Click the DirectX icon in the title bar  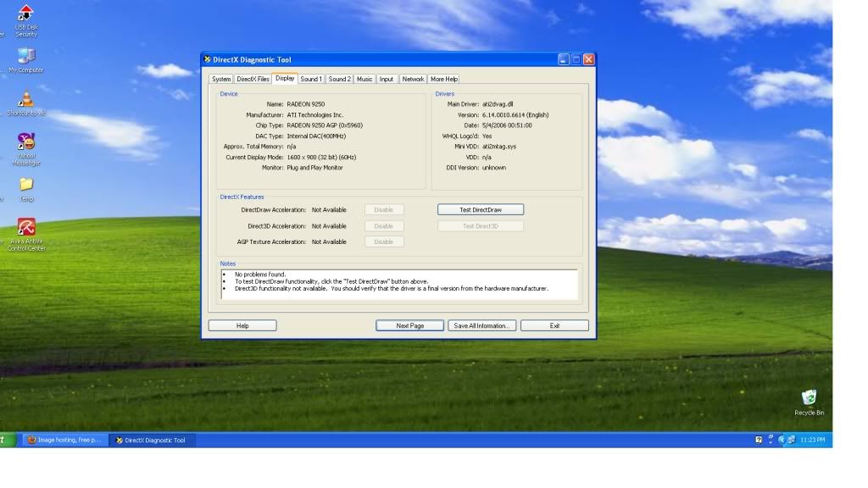click(208, 60)
